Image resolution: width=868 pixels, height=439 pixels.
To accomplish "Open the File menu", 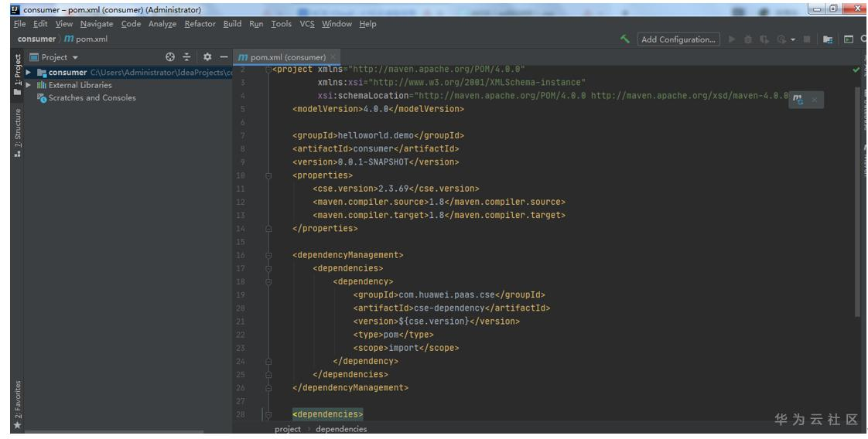I will coord(19,24).
